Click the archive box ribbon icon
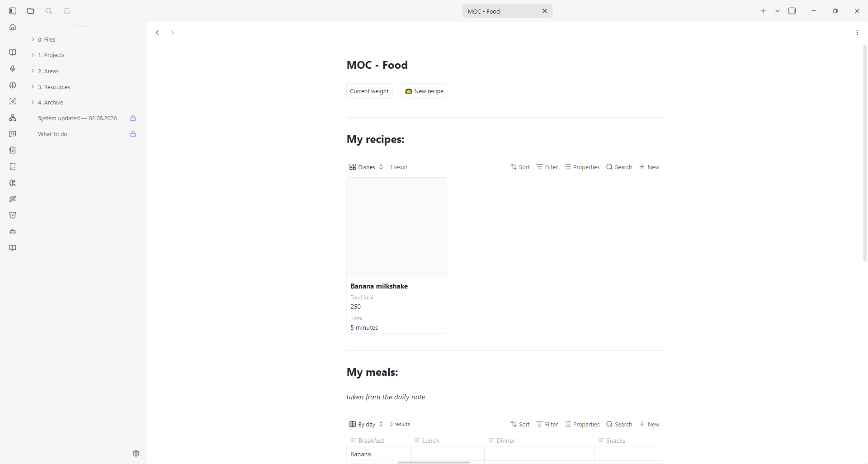Screen dimensions: 868x464 [x=13, y=215]
